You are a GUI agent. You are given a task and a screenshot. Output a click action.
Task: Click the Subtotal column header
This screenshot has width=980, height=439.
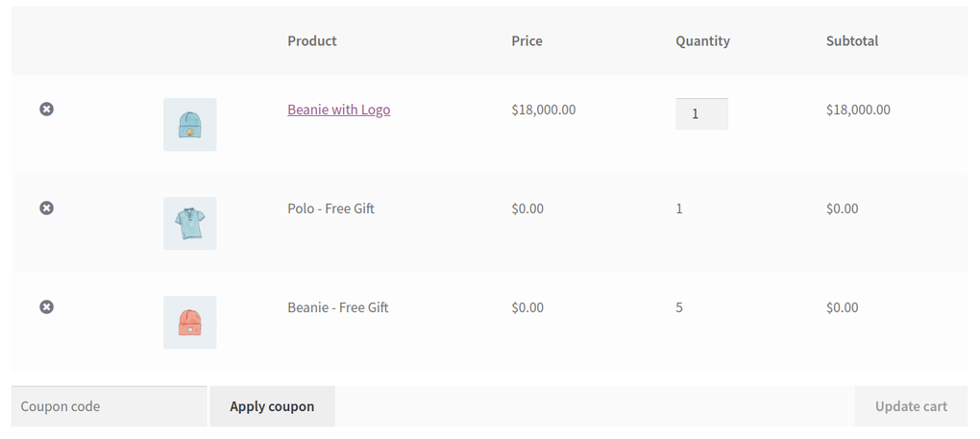coord(852,41)
